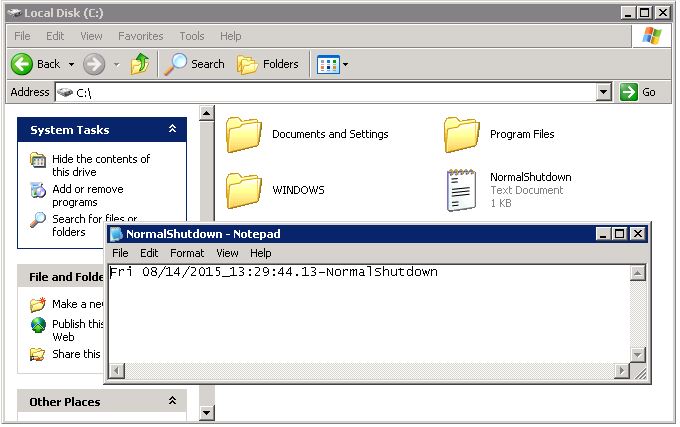Image resolution: width=680 pixels, height=427 pixels.
Task: Click Notepad horizontal scrollbar right arrow
Action: point(621,371)
